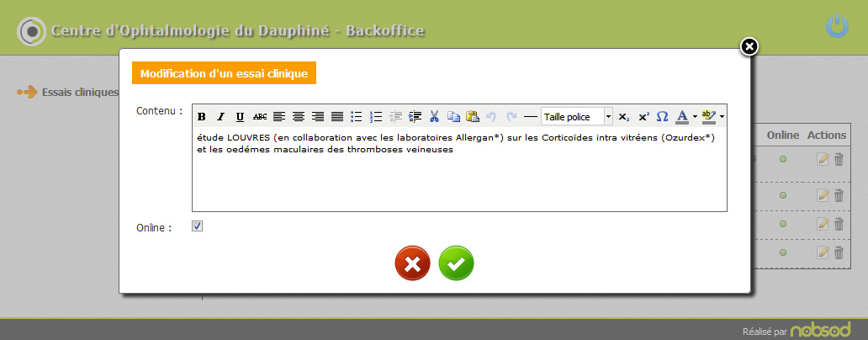Center the text alignment
This screenshot has height=340, width=868.
tap(299, 117)
